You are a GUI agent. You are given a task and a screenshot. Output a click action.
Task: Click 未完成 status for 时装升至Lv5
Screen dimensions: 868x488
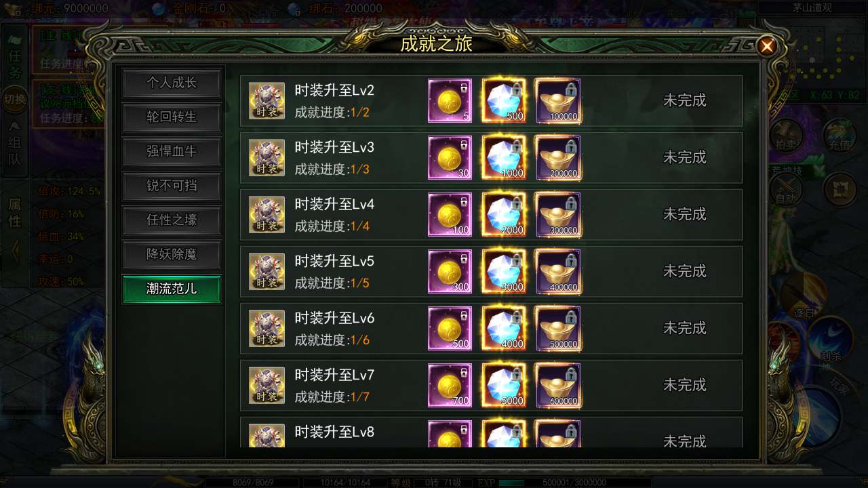pyautogui.click(x=684, y=271)
